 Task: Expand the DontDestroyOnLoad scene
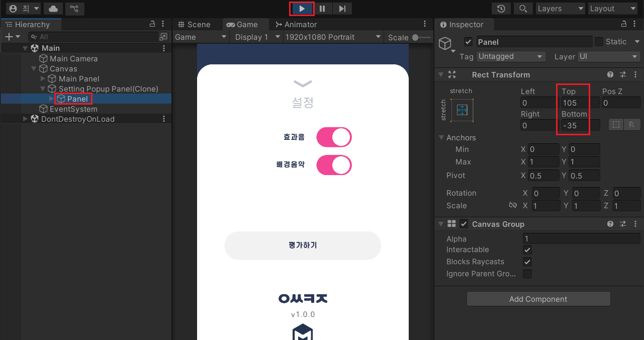(25, 119)
